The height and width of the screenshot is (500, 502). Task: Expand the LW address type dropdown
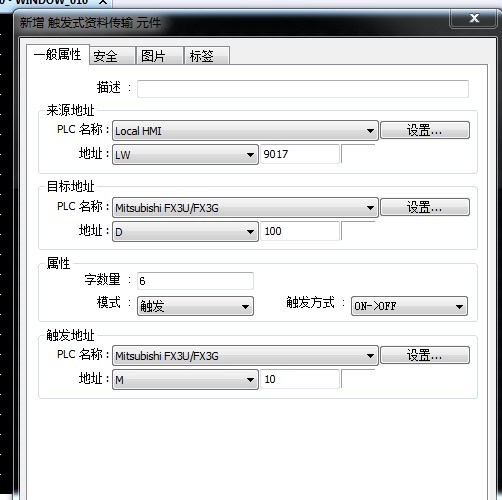185,155
